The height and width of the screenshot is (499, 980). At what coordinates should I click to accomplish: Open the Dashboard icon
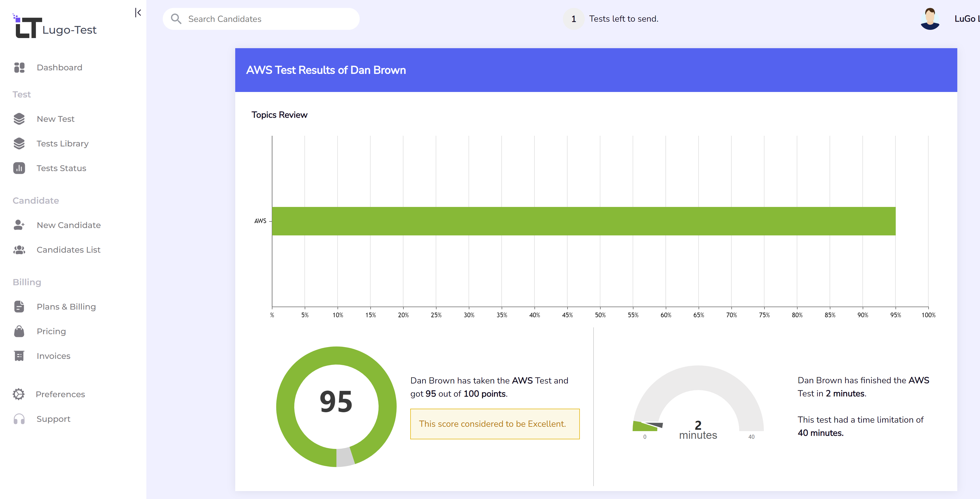pos(19,67)
